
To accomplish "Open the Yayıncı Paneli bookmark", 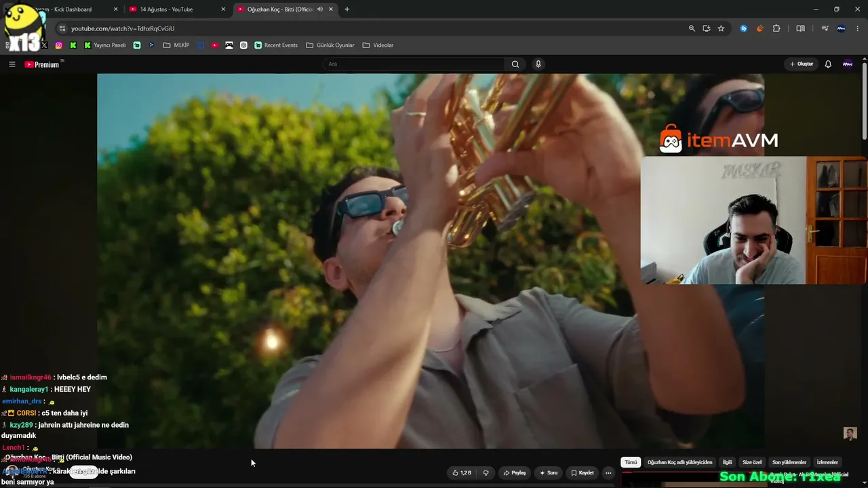I will click(104, 45).
